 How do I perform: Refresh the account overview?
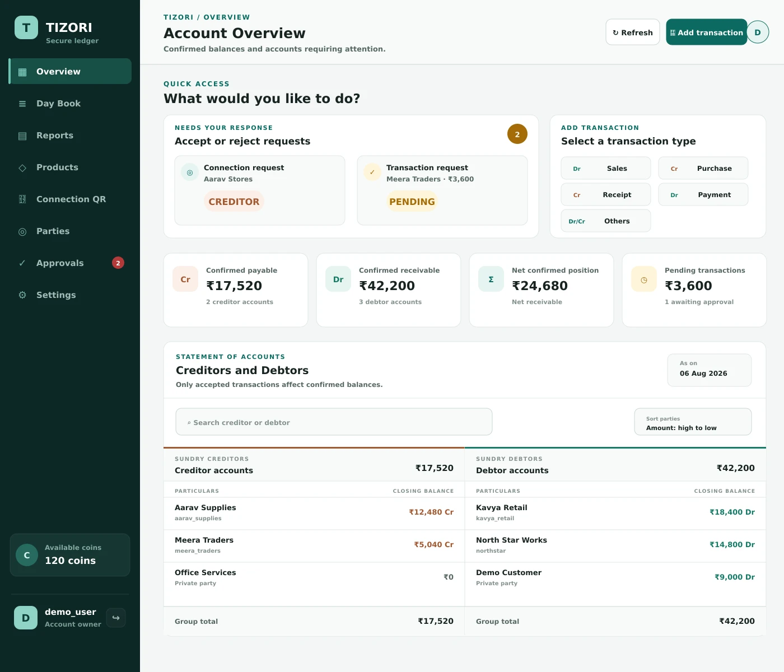tap(633, 32)
